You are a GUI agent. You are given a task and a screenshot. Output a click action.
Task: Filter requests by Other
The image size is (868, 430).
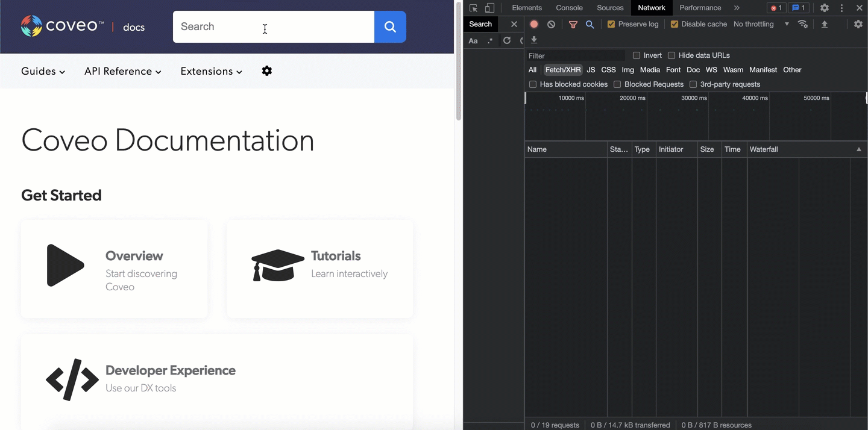[792, 70]
